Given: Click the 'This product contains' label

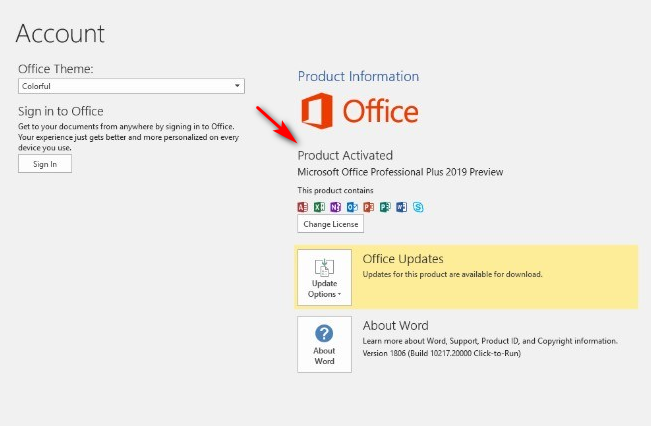Looking at the screenshot, I should (335, 190).
